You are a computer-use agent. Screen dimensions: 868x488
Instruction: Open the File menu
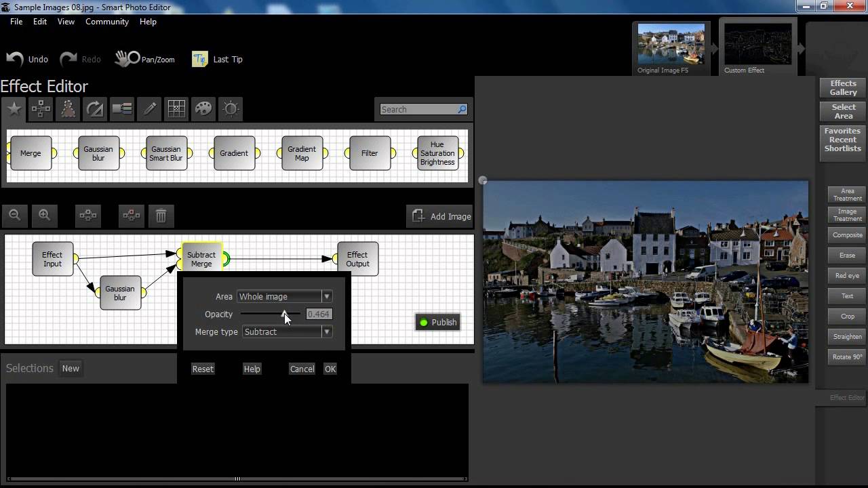click(x=16, y=22)
